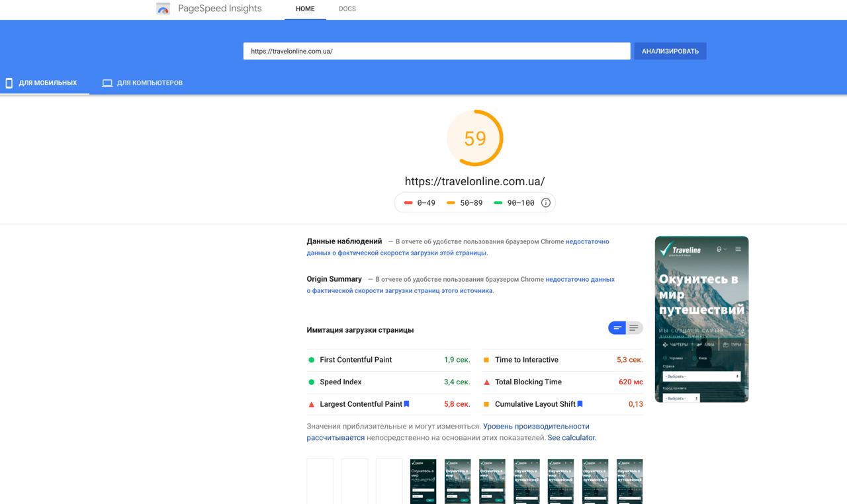This screenshot has width=847, height=504.
Task: Click the '0,13' value
Action: coord(636,404)
